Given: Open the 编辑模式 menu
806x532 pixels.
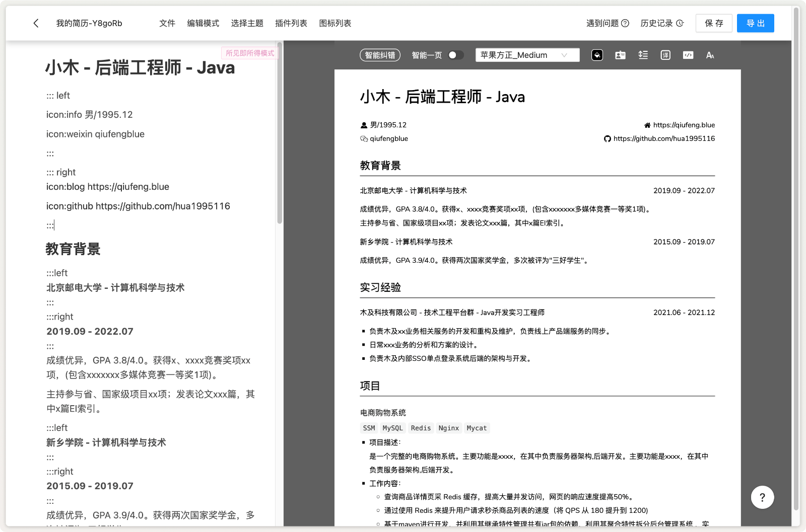Looking at the screenshot, I should tap(203, 23).
